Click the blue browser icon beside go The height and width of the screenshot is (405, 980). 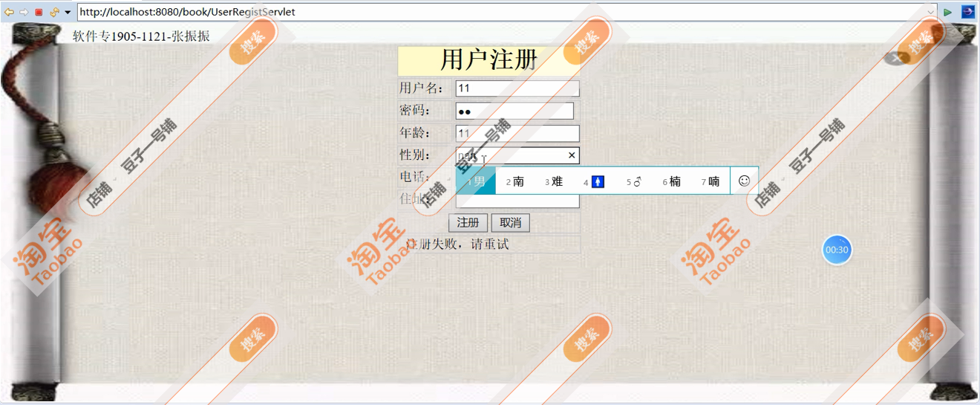[x=968, y=12]
